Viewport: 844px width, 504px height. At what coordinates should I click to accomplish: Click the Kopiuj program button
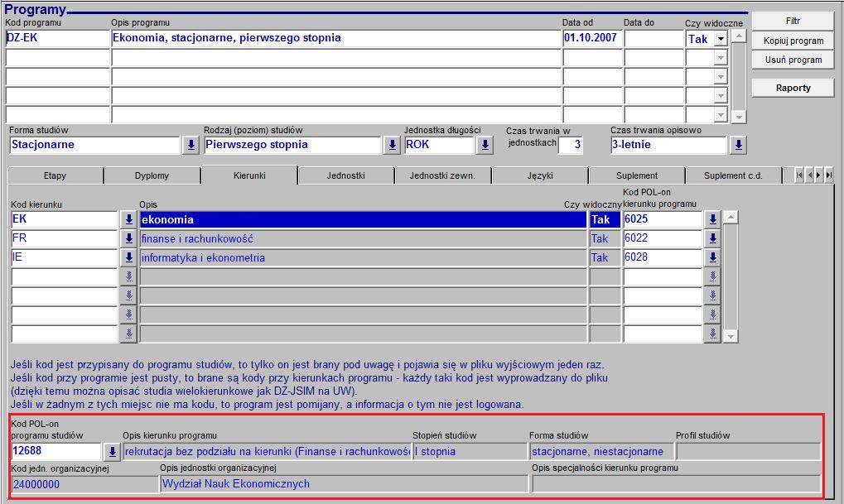click(x=793, y=41)
